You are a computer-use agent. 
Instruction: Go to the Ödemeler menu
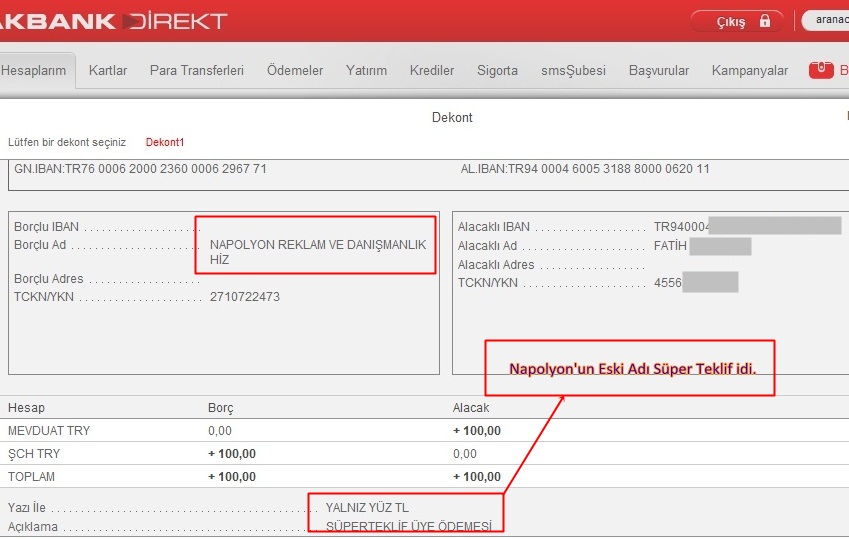click(295, 70)
